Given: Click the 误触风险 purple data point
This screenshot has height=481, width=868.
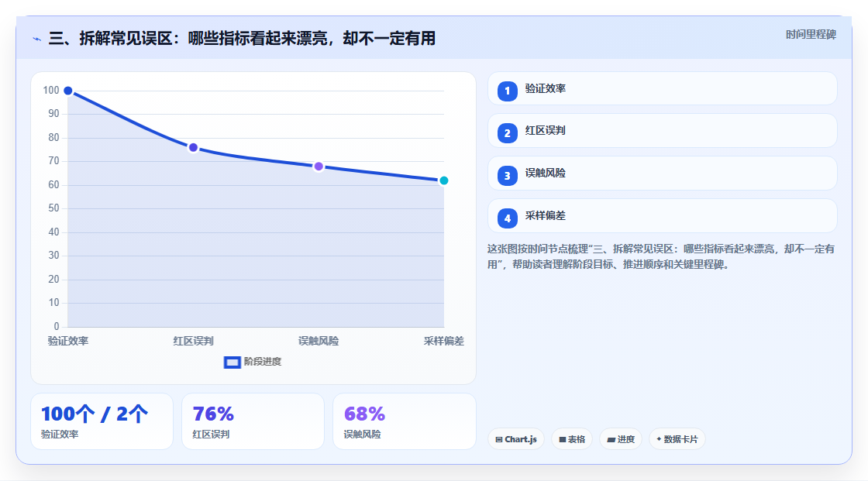Looking at the screenshot, I should (319, 167).
